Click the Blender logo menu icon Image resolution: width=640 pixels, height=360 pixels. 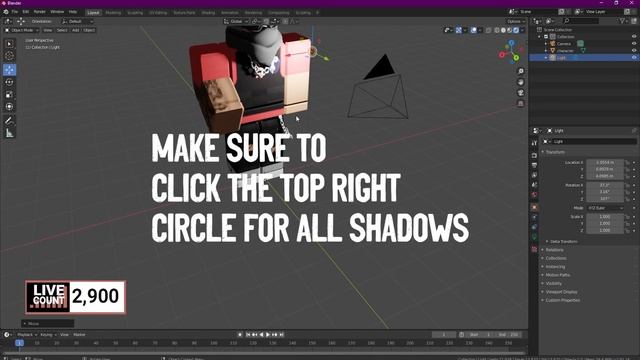click(6, 12)
